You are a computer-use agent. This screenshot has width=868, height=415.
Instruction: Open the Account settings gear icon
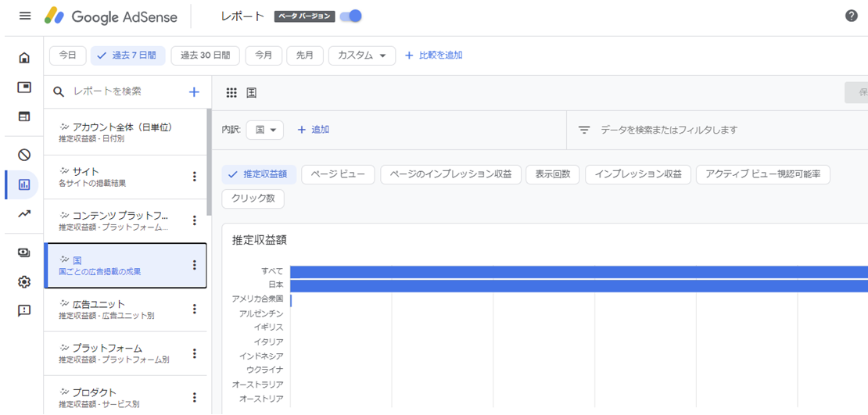(23, 282)
